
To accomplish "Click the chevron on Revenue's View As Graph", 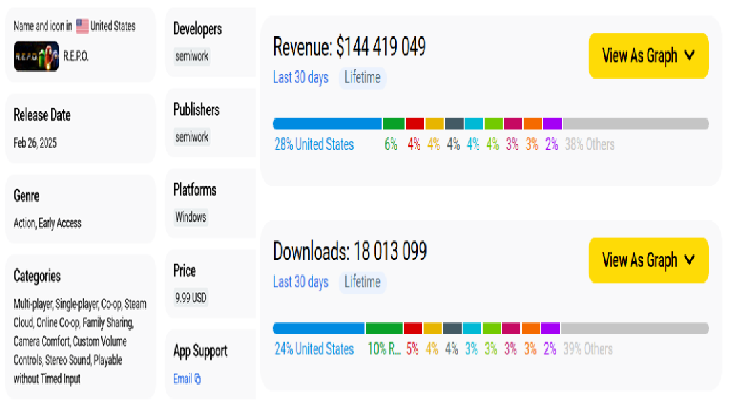I will [689, 55].
